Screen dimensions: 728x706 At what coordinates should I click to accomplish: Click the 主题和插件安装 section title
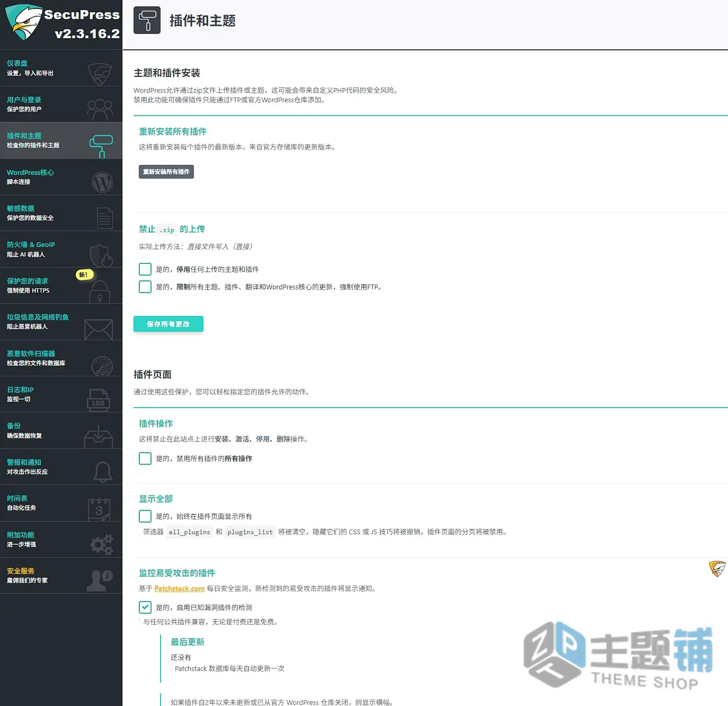click(167, 73)
